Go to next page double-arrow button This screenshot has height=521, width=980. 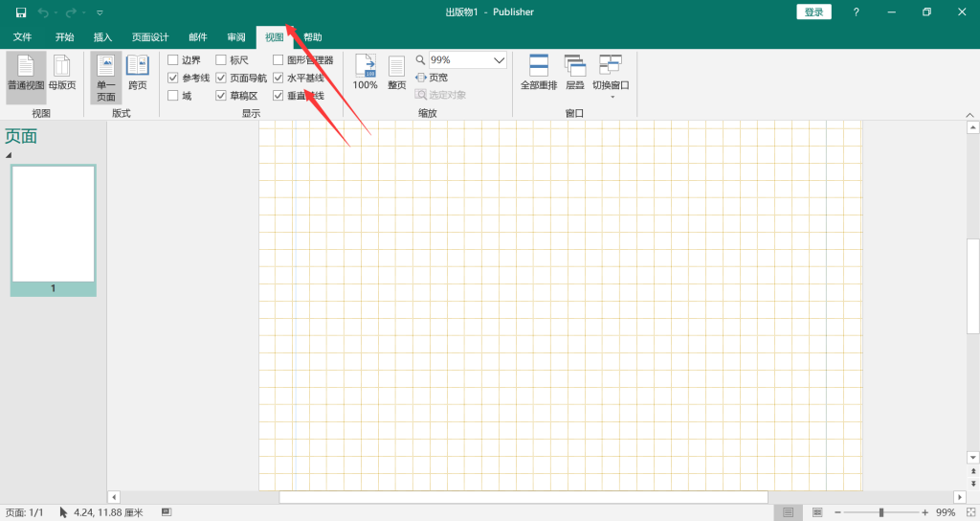[x=973, y=484]
